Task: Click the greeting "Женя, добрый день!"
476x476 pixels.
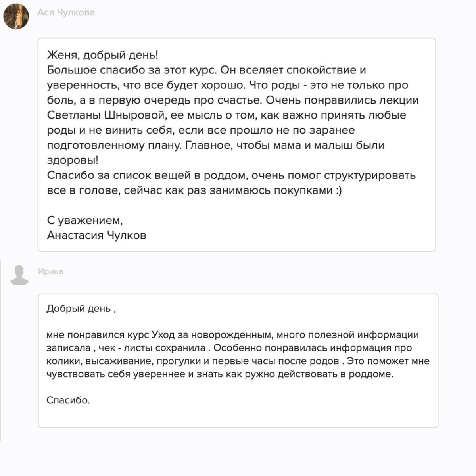Action: pyautogui.click(x=102, y=55)
